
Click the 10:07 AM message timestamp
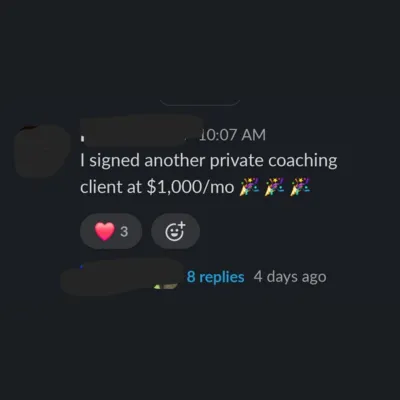pos(232,135)
